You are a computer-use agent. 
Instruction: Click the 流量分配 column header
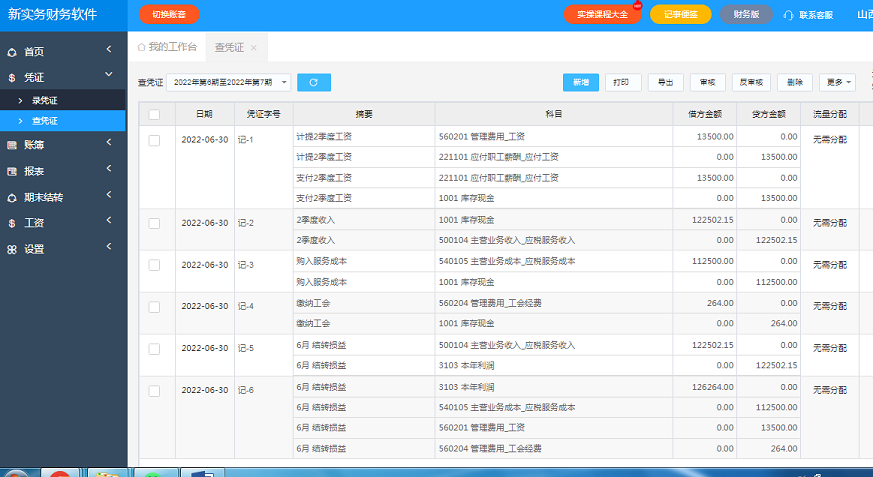click(x=830, y=114)
